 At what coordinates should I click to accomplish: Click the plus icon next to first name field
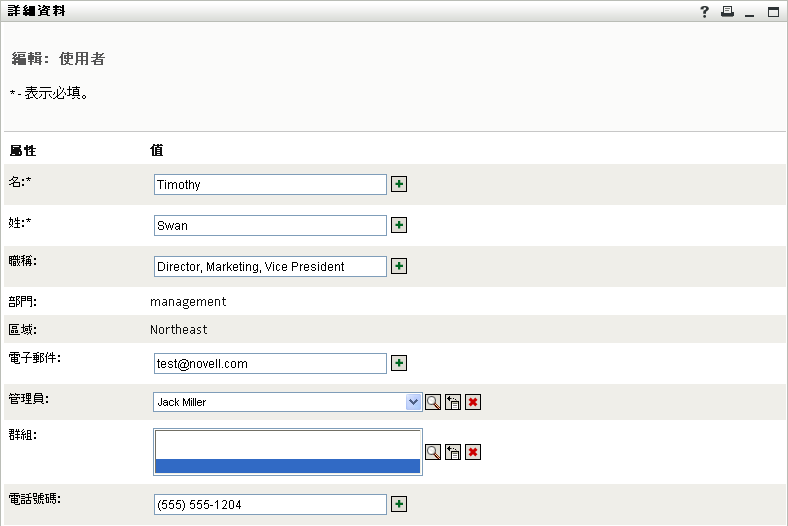point(399,185)
